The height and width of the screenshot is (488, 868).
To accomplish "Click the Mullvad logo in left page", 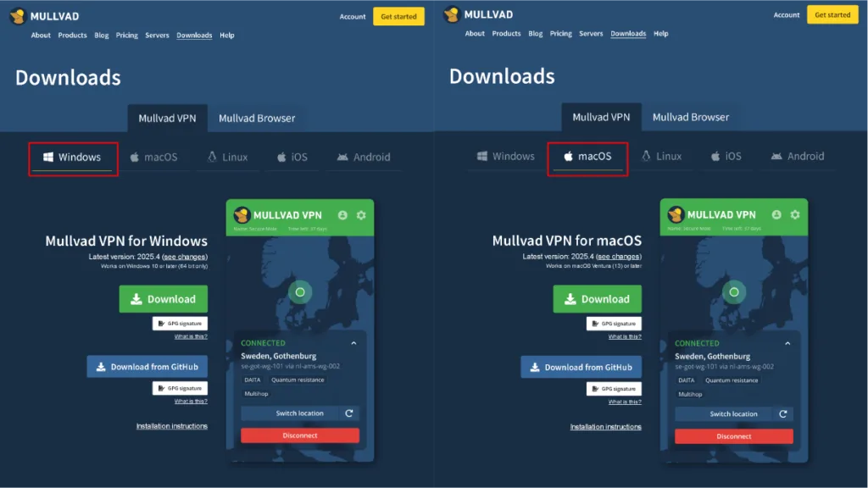I will [x=44, y=16].
